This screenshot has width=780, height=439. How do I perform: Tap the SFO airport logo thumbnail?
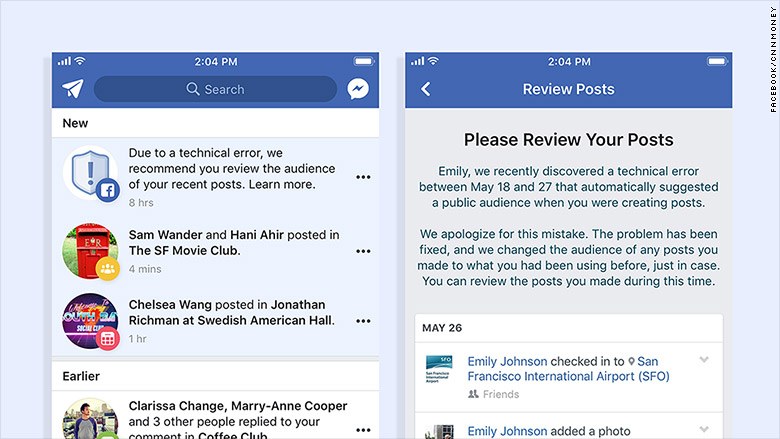438,368
